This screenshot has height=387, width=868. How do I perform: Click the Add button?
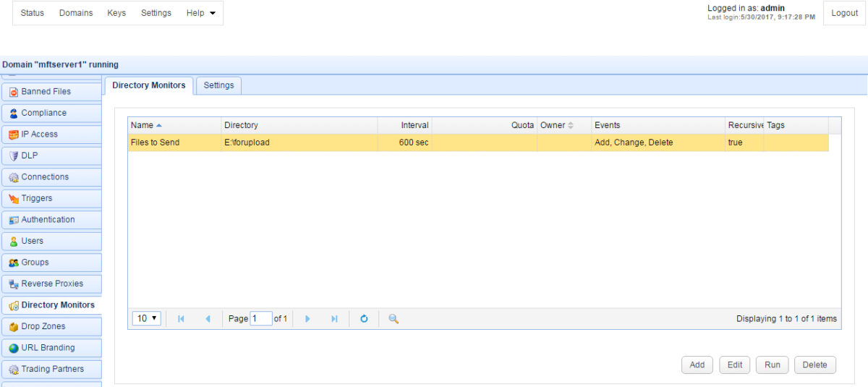[x=697, y=365]
